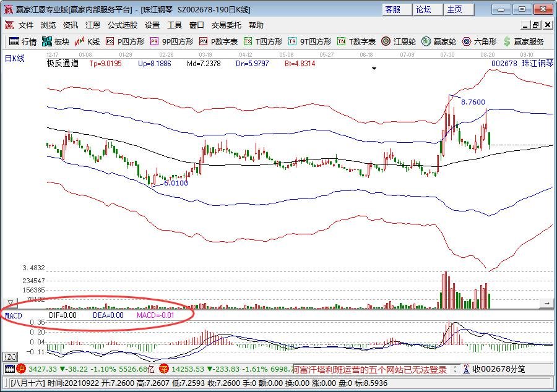Expand the volume panel toggle triangle
This screenshot has width=557, height=392.
coord(11,303)
